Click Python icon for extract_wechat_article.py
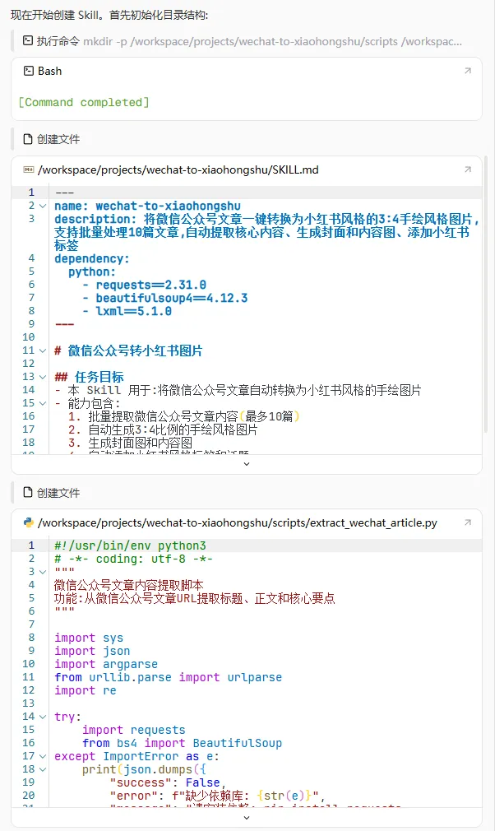Image resolution: width=504 pixels, height=831 pixels. (29, 522)
